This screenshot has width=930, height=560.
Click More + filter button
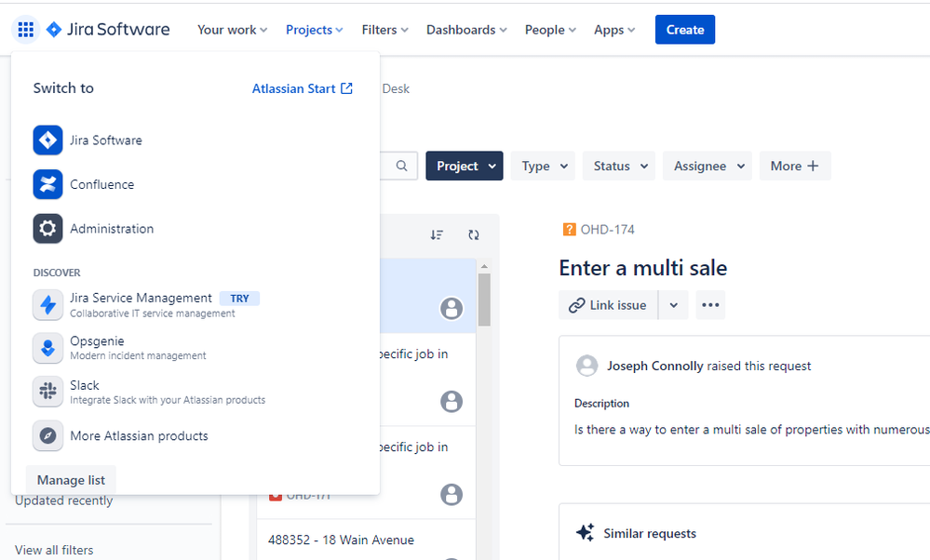coord(795,166)
